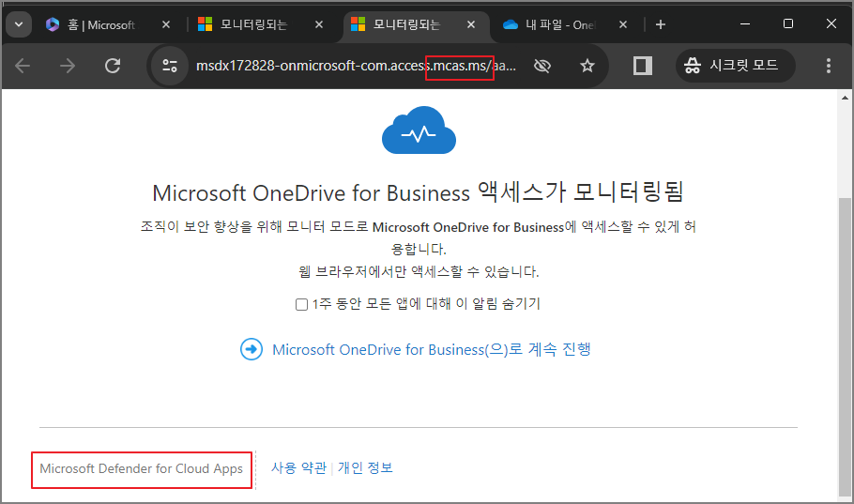The width and height of the screenshot is (854, 504).
Task: Go back to previous page
Action: tap(23, 66)
